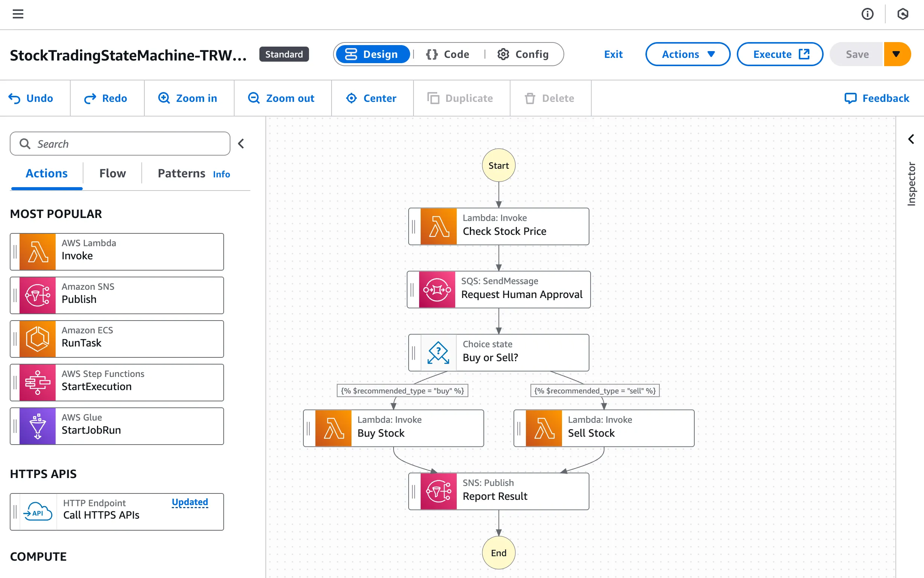
Task: Switch to the Flow tab
Action: pyautogui.click(x=112, y=174)
